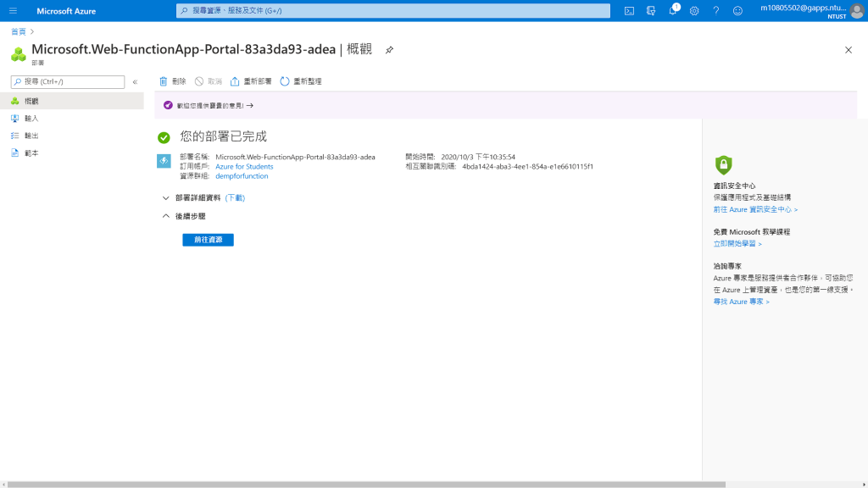This screenshot has width=868, height=488.
Task: Click the Redeploy toolbar button
Action: click(251, 81)
